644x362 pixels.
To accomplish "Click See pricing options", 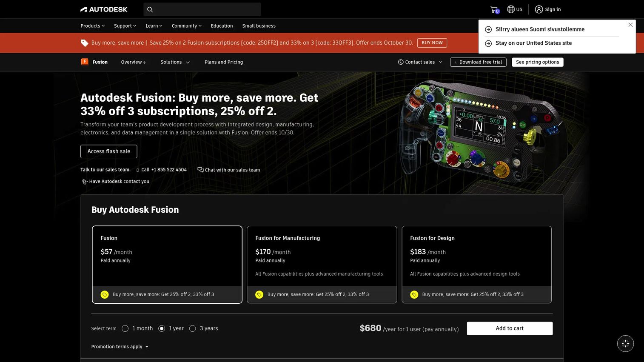I will 538,62.
